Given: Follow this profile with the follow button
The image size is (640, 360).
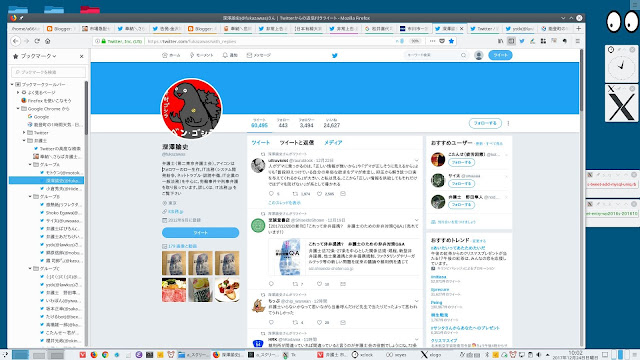Looking at the screenshot, I should (485, 123).
